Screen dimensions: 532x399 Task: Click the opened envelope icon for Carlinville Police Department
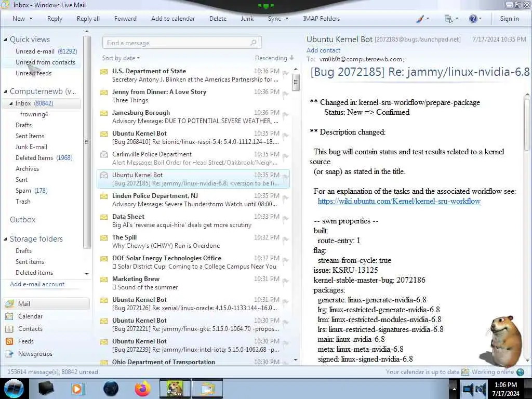tap(104, 155)
